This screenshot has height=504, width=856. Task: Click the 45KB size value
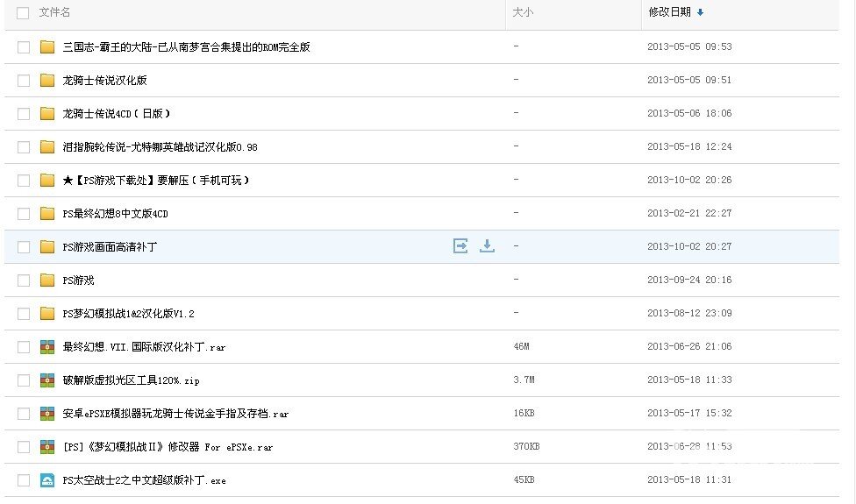(x=524, y=479)
